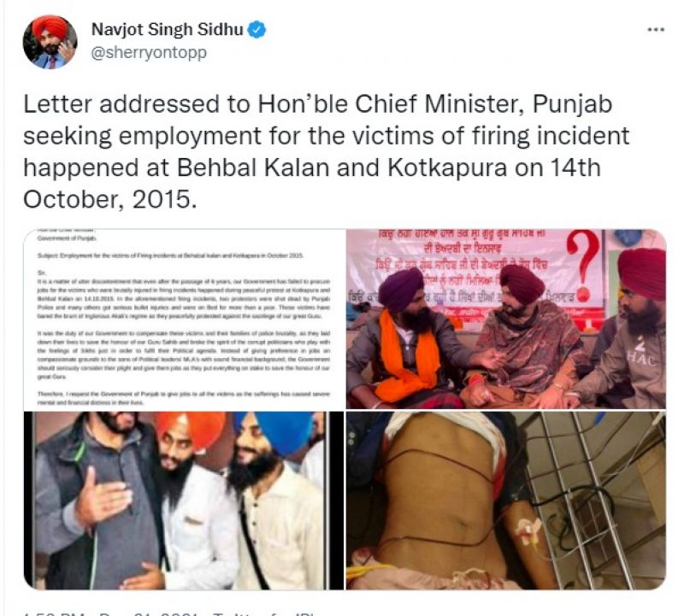
Task: Click the man in orange scarf
Action: (x=408, y=340)
